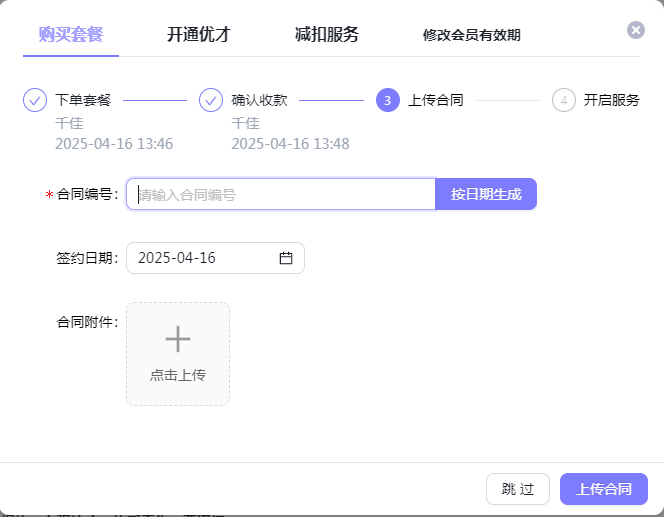Click the 确认收款 step label

(259, 100)
